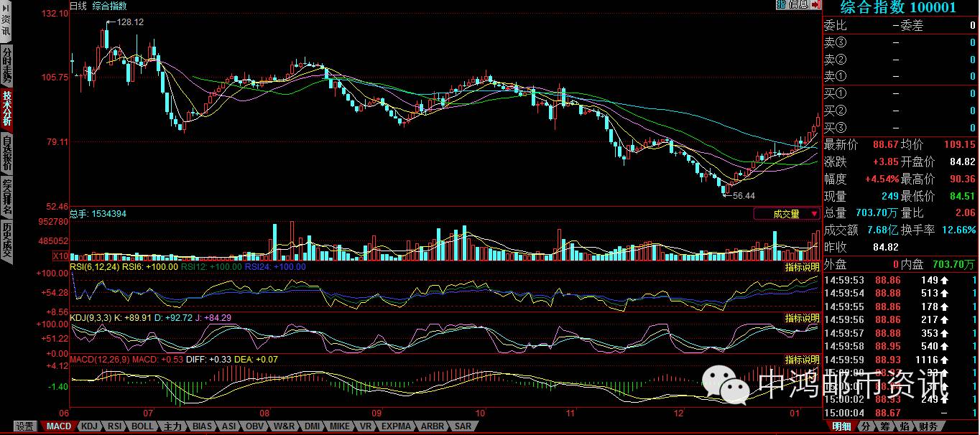Image resolution: width=980 pixels, height=435 pixels.
Task: Select the OBV indicator tab
Action: [255, 426]
